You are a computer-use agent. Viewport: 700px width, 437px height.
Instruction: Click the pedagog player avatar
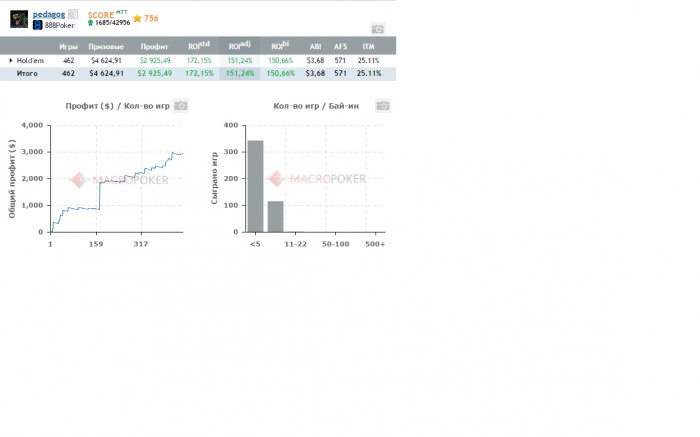point(19,19)
